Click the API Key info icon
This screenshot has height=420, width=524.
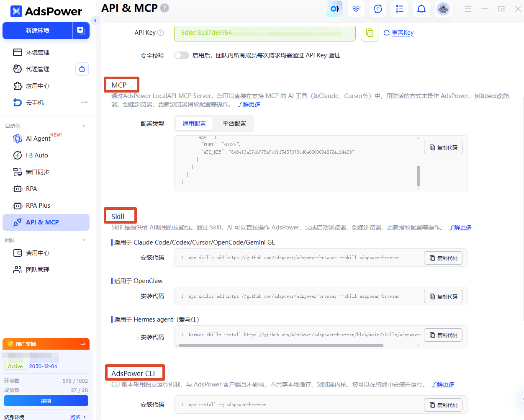(161, 33)
